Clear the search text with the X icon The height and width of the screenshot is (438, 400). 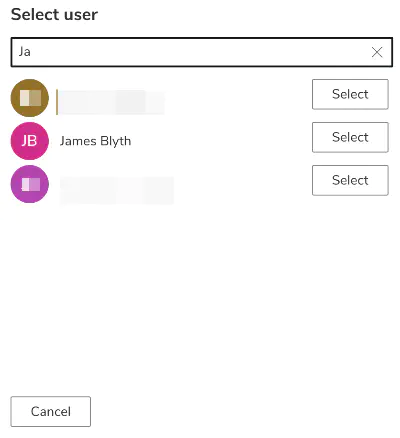[x=377, y=52]
